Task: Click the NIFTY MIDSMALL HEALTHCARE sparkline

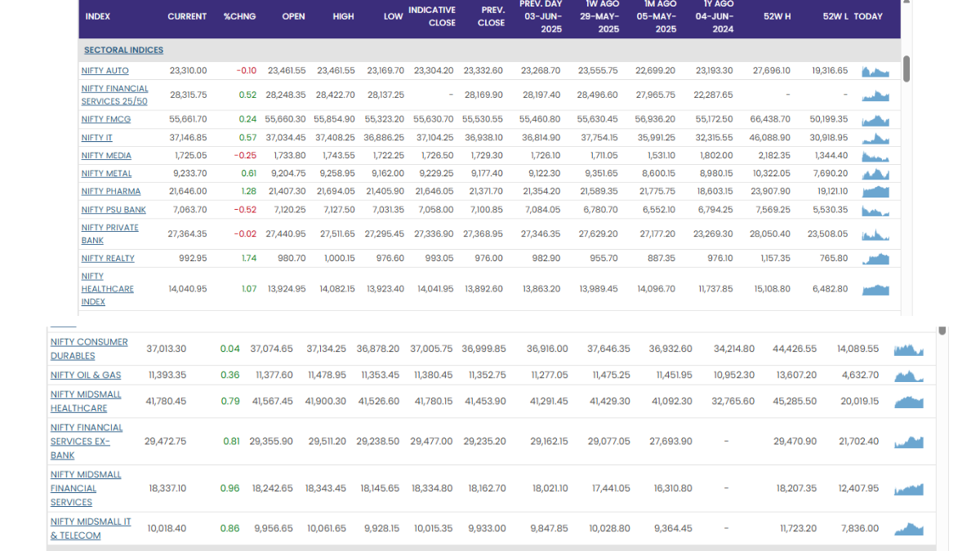Action: tap(908, 402)
